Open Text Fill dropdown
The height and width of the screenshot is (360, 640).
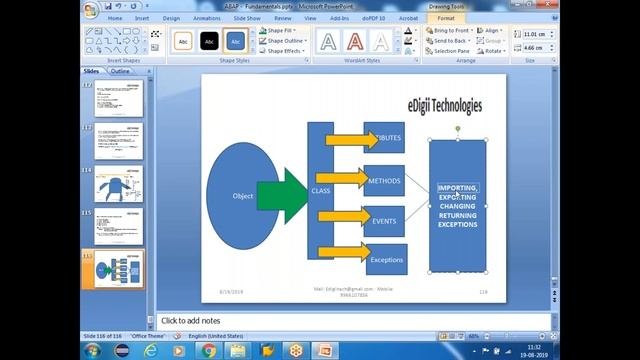pos(410,31)
